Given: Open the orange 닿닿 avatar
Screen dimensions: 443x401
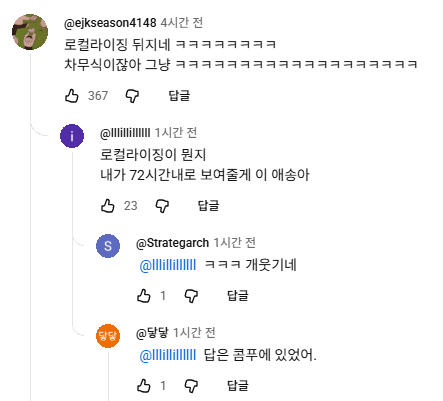Looking at the screenshot, I should pyautogui.click(x=108, y=336).
